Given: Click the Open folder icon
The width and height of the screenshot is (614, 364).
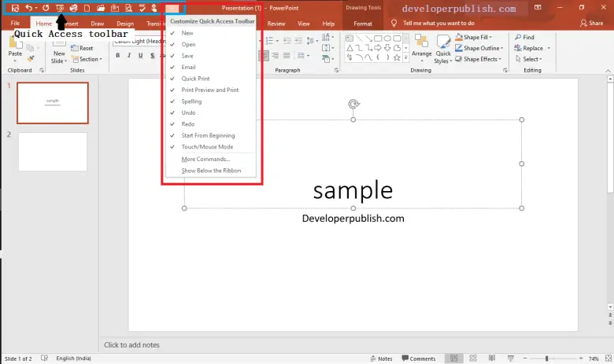Looking at the screenshot, I should coord(101,8).
